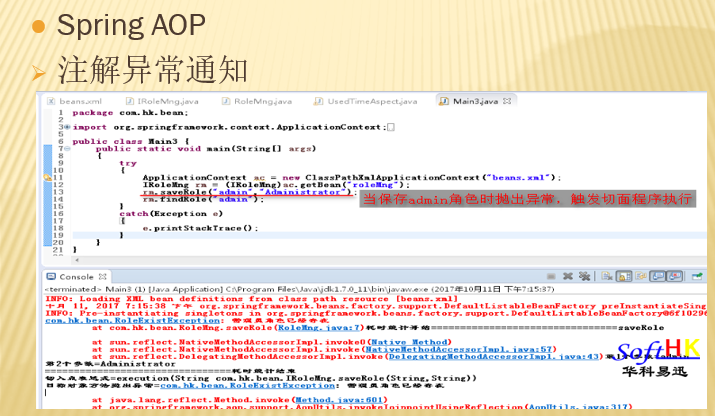Clear the console output
Image resolution: width=715 pixels, height=416 pixels.
[606, 276]
